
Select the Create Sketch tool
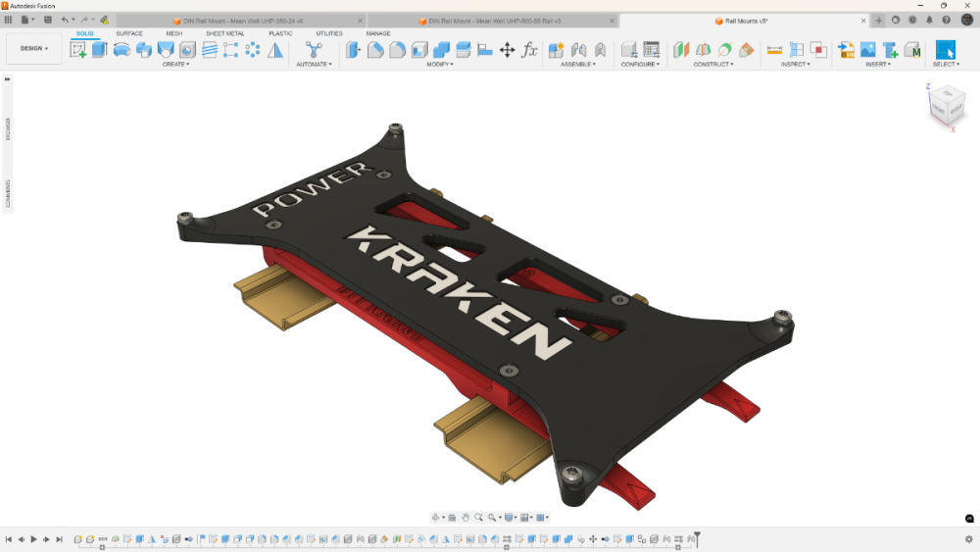(78, 50)
